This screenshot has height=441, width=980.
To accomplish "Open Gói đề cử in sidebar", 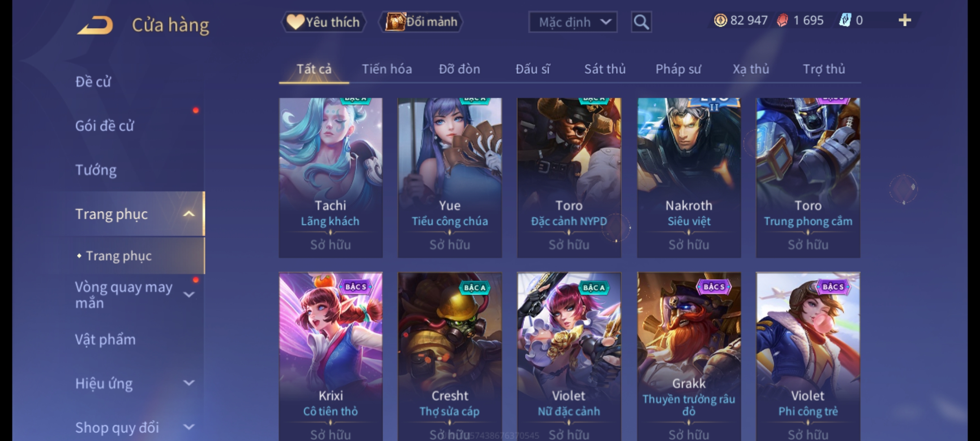I will tap(105, 126).
